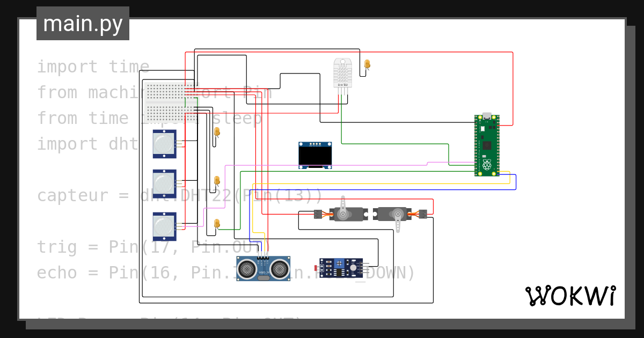Select the OLED display module
Image resolution: width=644 pixels, height=338 pixels.
pos(315,156)
